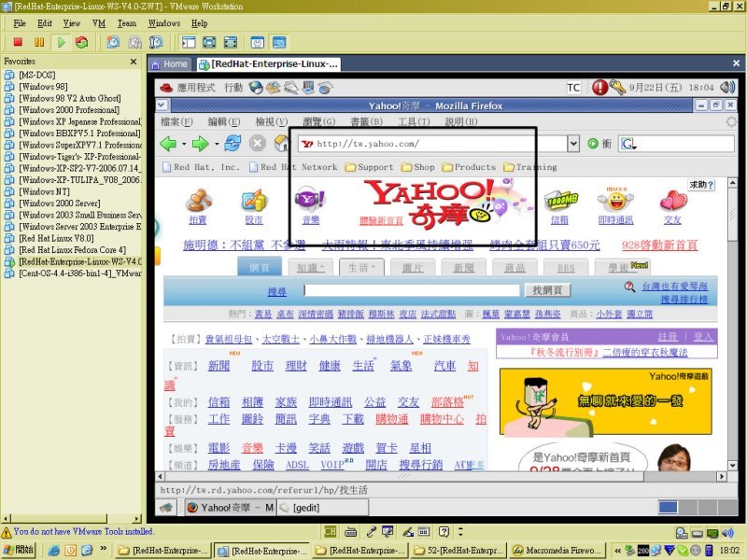
Task: Click the 新聞 link in the 資訊 row
Action: [x=218, y=366]
